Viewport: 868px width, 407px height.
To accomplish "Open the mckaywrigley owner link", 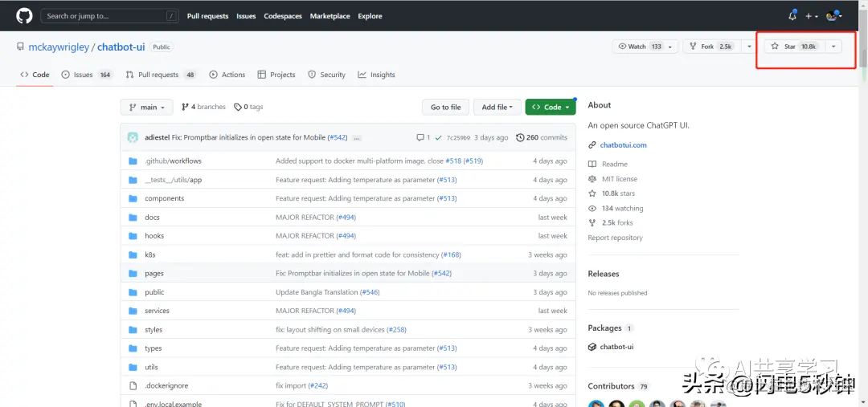I will pyautogui.click(x=59, y=47).
